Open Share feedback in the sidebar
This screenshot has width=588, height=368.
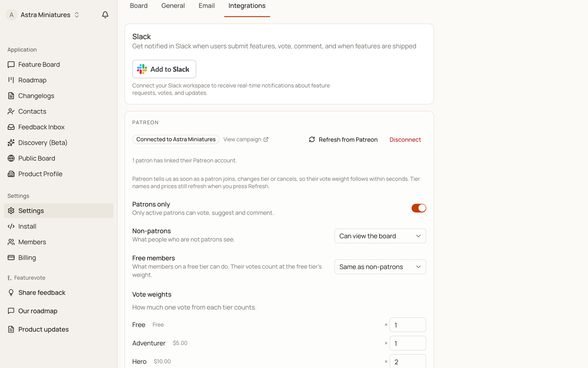(58, 293)
